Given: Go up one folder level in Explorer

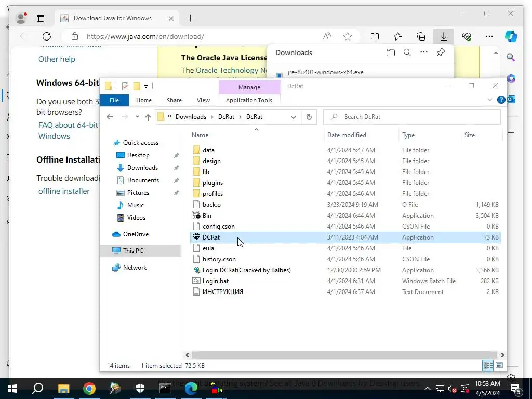Looking at the screenshot, I should pyautogui.click(x=148, y=117).
